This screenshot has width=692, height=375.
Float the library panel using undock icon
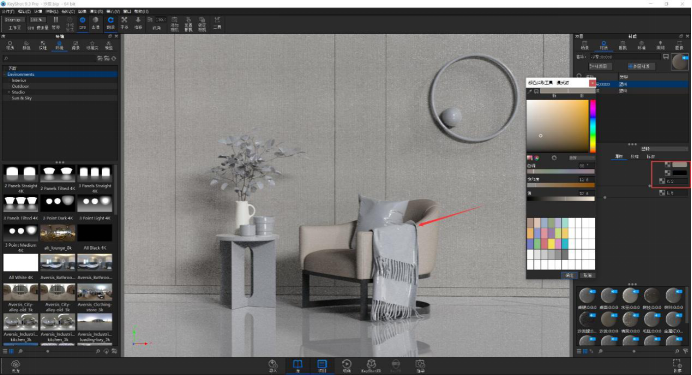tap(110, 37)
